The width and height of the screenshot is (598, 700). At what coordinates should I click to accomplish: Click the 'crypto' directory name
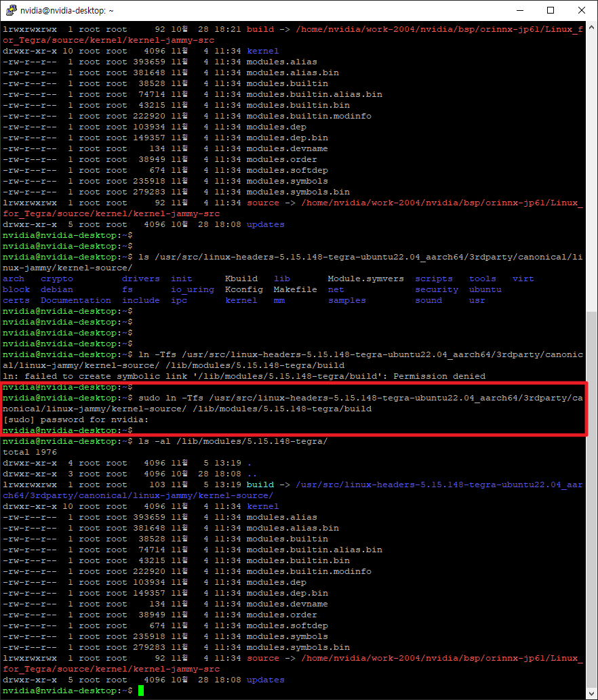(57, 279)
